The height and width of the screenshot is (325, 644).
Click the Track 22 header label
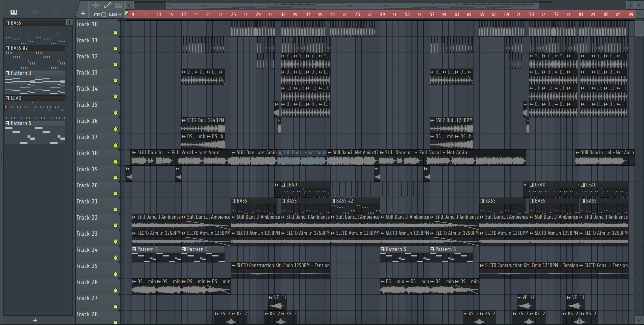click(87, 218)
